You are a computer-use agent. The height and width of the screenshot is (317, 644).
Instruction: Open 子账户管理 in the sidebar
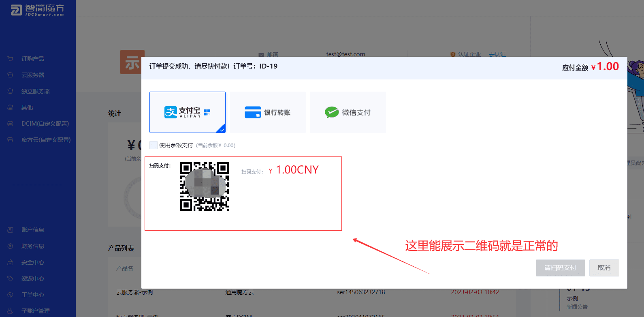click(36, 311)
